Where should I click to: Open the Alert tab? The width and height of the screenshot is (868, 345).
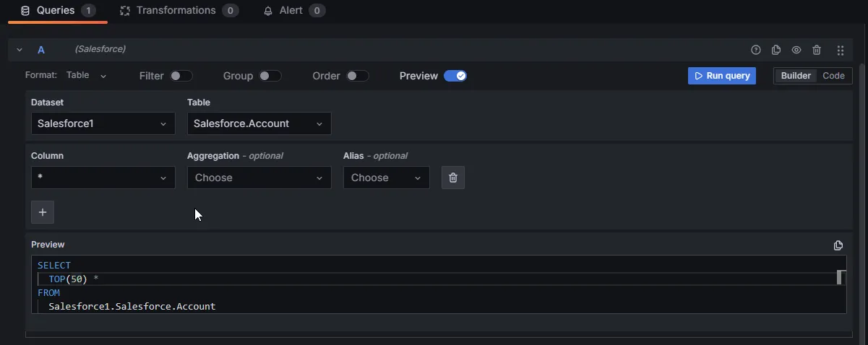(x=293, y=11)
